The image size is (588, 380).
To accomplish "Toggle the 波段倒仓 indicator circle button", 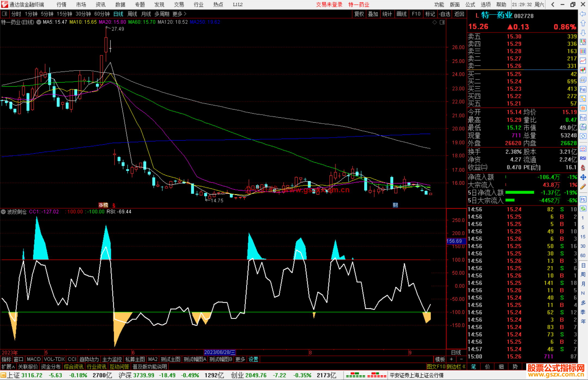I will [3, 212].
